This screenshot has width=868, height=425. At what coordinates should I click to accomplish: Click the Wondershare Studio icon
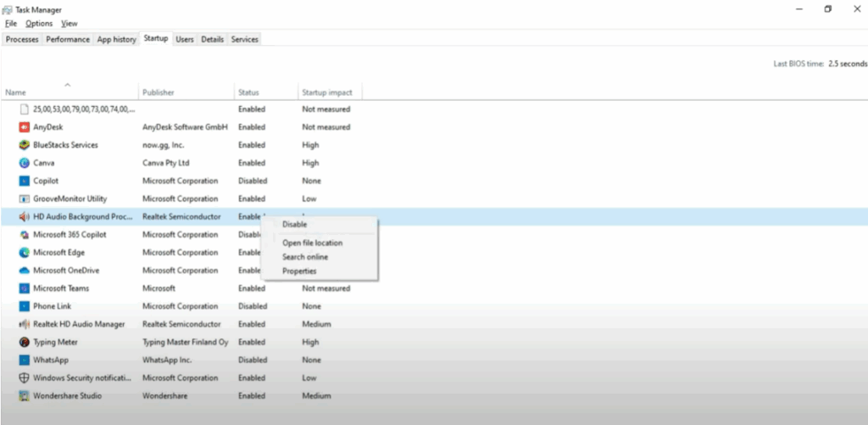tap(24, 395)
